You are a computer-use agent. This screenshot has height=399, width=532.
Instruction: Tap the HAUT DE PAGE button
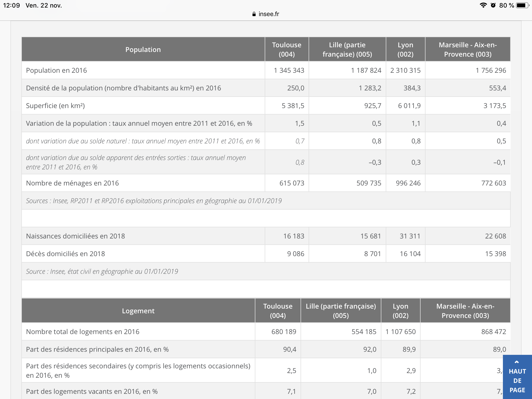tap(517, 380)
